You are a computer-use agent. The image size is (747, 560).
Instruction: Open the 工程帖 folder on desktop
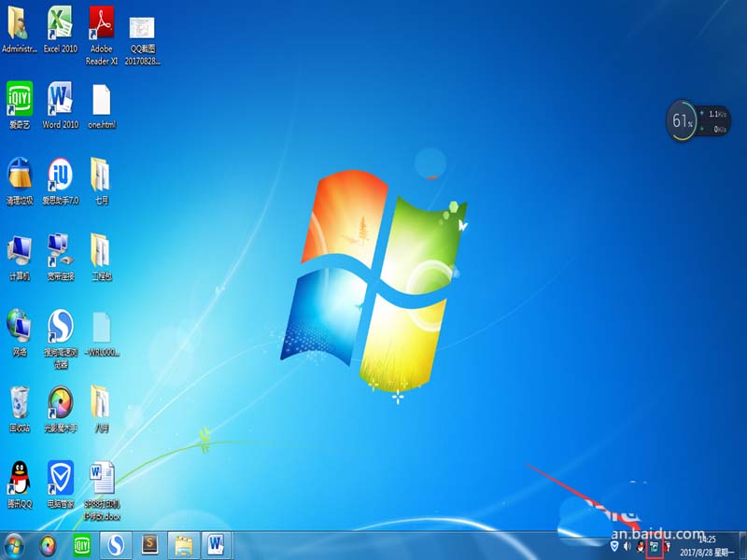(101, 258)
